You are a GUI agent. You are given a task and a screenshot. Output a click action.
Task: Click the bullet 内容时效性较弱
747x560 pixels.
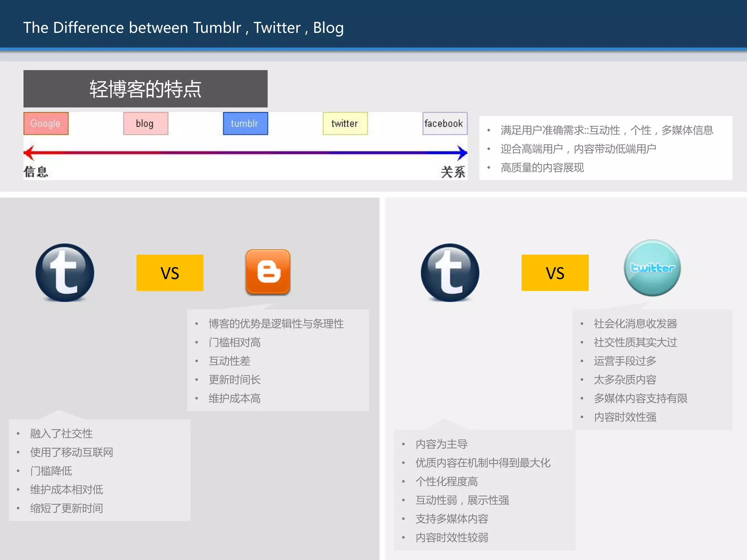click(x=452, y=537)
